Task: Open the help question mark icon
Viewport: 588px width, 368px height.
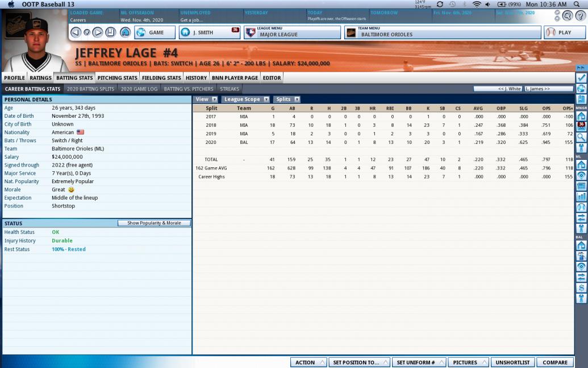Action: [581, 15]
